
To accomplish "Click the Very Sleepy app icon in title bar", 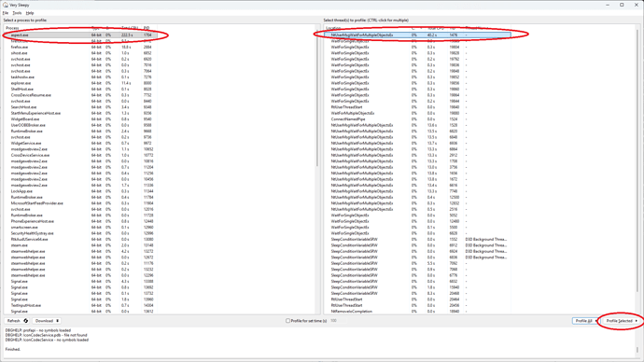I will (6, 5).
